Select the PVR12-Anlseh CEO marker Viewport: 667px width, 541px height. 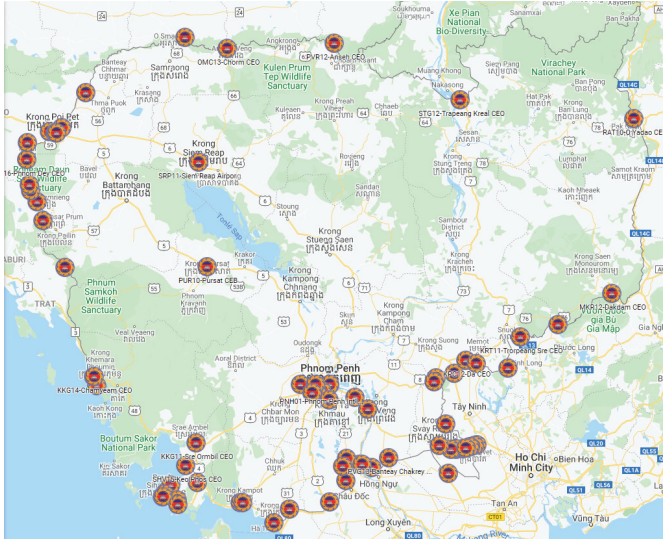[x=333, y=44]
